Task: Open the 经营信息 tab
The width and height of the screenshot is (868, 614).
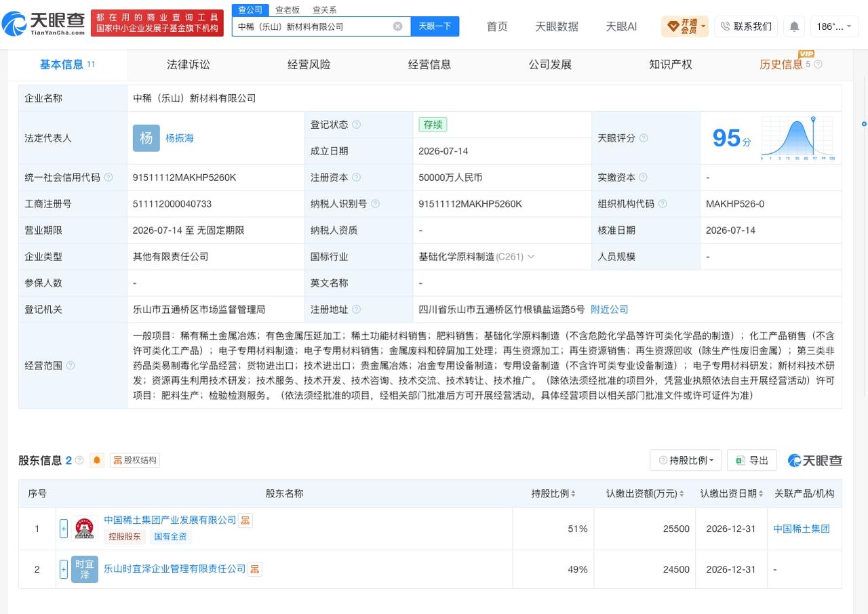Action: 430,64
